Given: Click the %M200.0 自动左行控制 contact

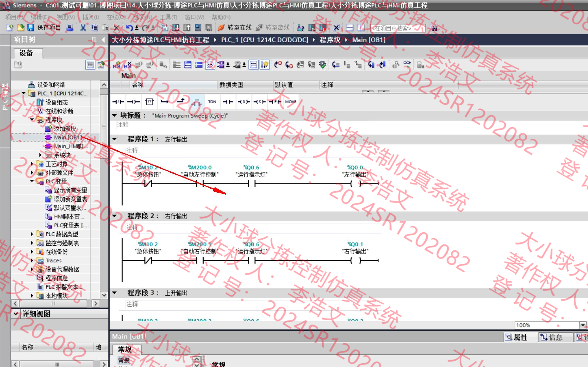Looking at the screenshot, I should coord(200,183).
